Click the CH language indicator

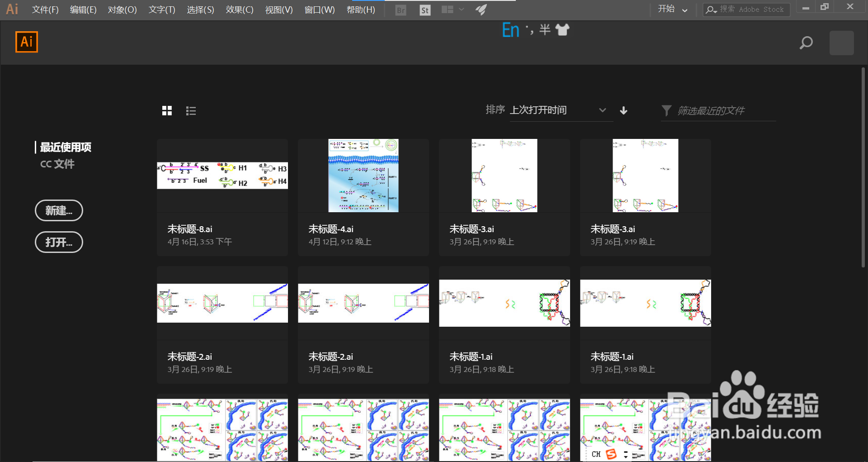pyautogui.click(x=596, y=454)
